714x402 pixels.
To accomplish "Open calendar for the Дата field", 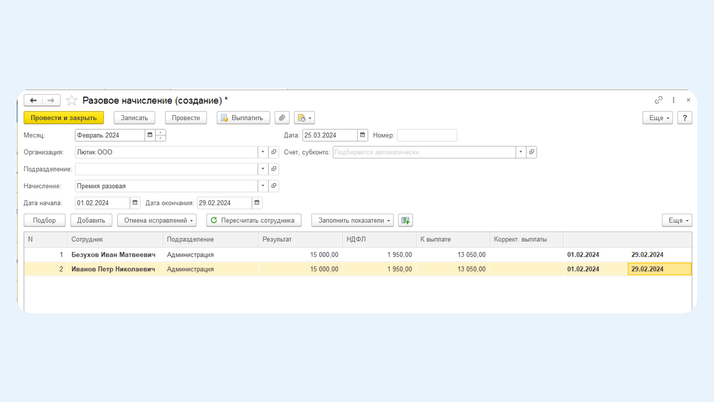I will [362, 135].
